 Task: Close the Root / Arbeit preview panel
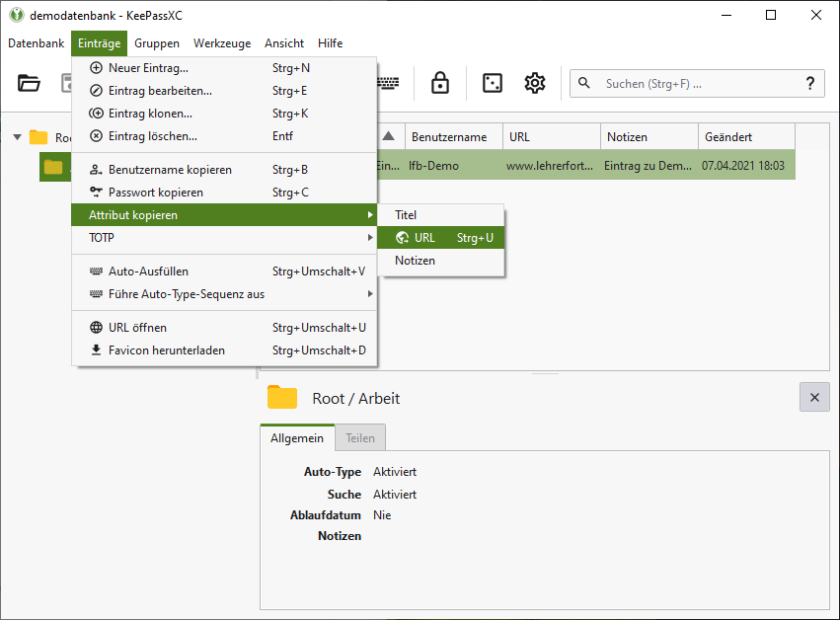click(813, 397)
